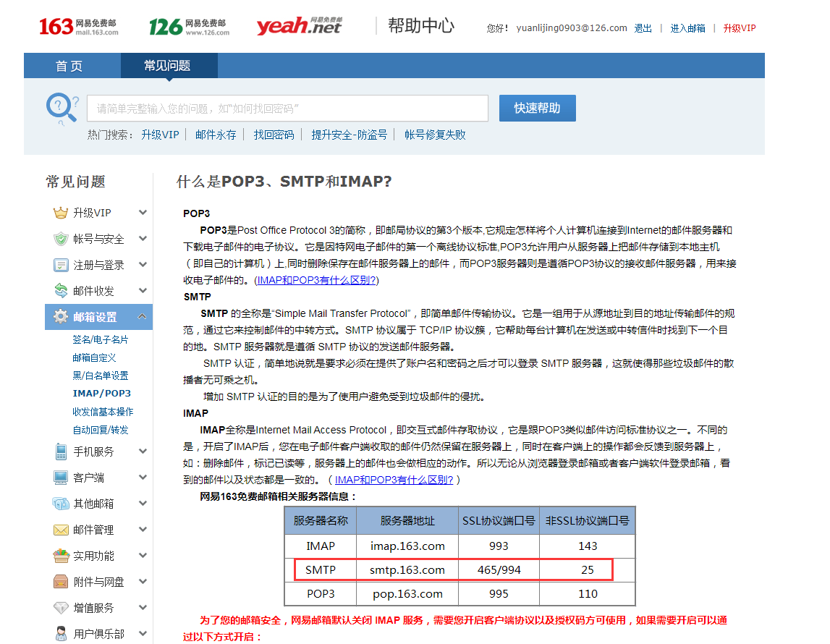Click the person icon beside 用户俱乐部
The height and width of the screenshot is (644, 830).
click(61, 633)
